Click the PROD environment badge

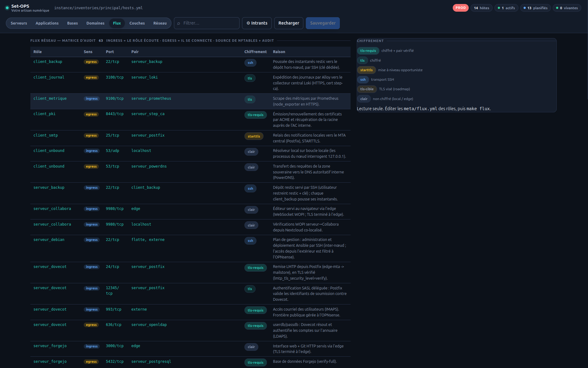pyautogui.click(x=460, y=8)
